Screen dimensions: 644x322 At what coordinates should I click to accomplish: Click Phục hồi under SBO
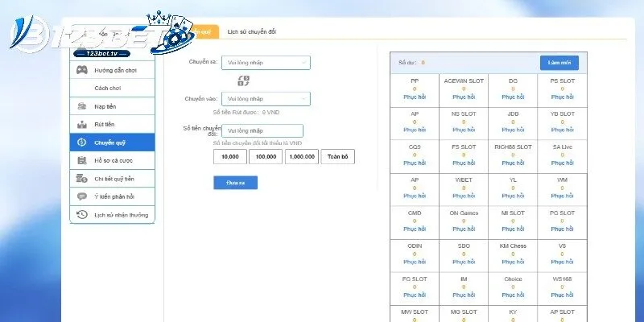coord(464,262)
